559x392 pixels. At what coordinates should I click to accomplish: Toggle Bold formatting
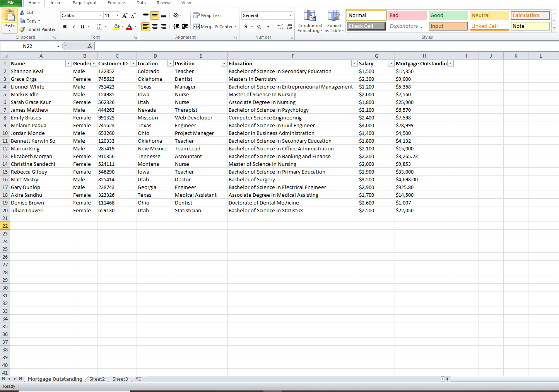pos(65,27)
